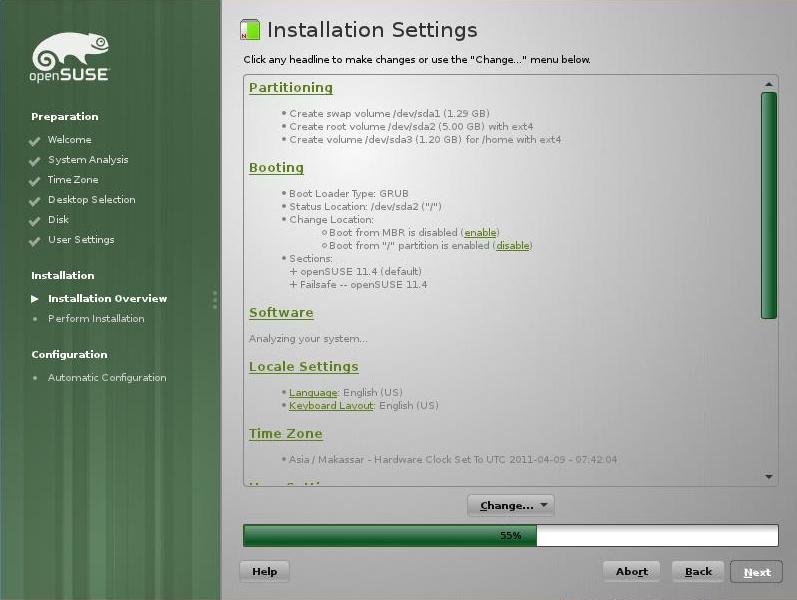Open the Keyboard Layout link
The width and height of the screenshot is (797, 600).
pos(331,406)
